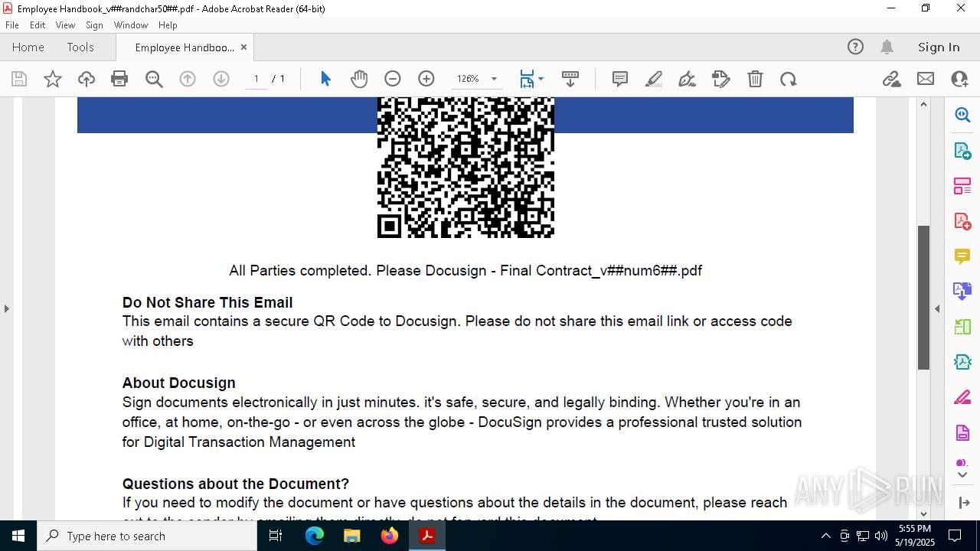Image resolution: width=980 pixels, height=551 pixels.
Task: Open the search tool in the right pane
Action: pos(962,115)
